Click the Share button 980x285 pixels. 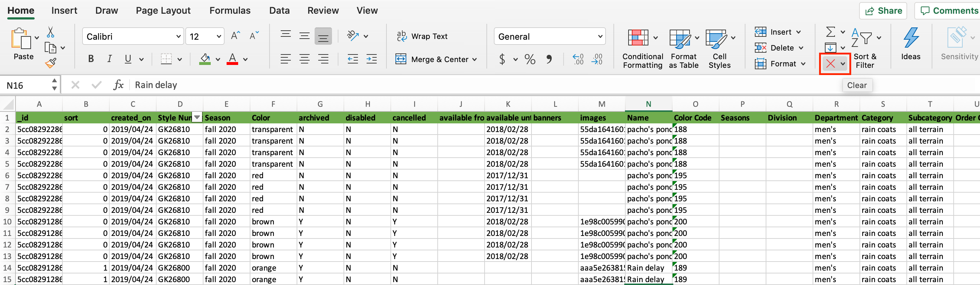coord(883,11)
